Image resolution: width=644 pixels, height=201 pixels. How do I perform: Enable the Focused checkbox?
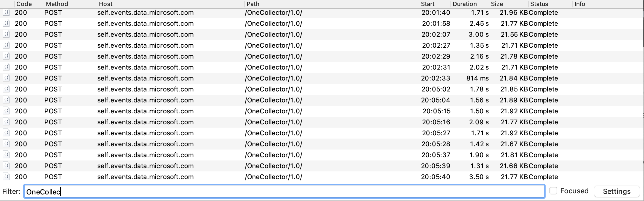click(554, 191)
